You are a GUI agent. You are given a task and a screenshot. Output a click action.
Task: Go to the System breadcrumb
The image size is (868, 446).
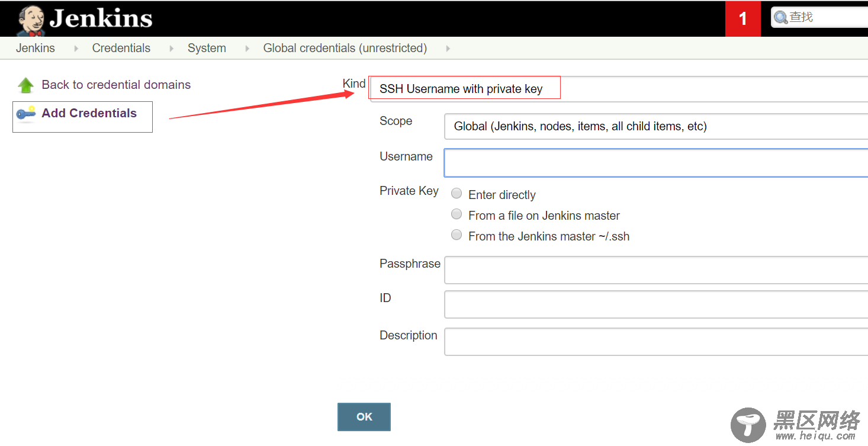pos(207,48)
